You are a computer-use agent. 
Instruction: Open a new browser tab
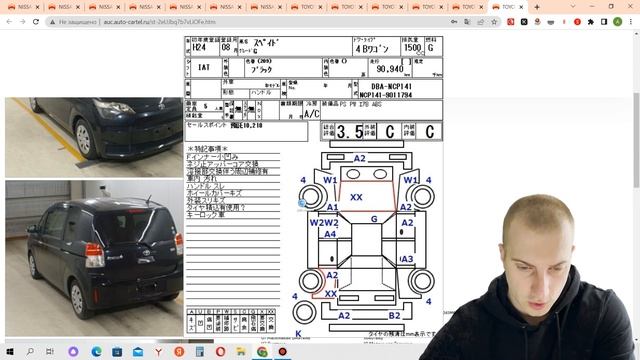pyautogui.click(x=537, y=7)
